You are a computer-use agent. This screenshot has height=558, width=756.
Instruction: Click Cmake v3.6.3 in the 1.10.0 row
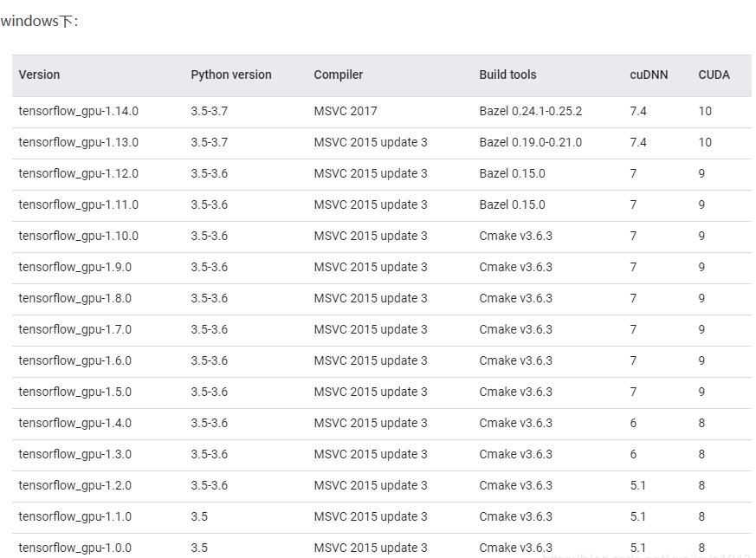coord(515,237)
